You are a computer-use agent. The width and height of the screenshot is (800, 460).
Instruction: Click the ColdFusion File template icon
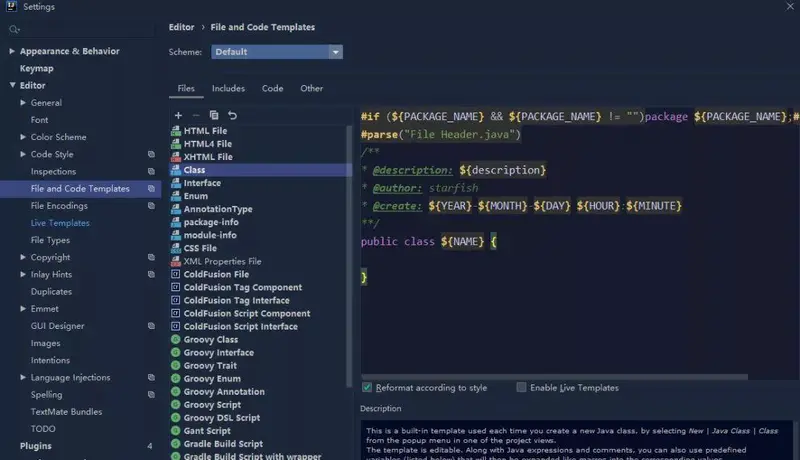click(176, 274)
